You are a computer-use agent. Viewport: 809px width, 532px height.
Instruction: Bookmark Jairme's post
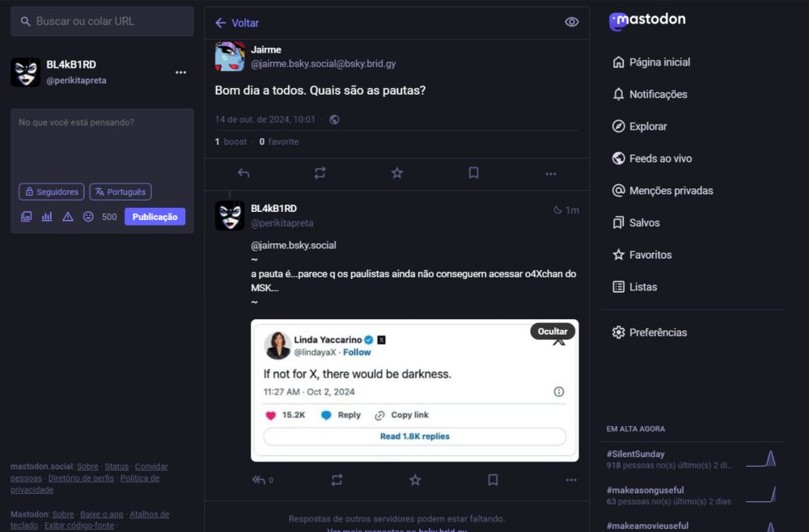pos(473,173)
